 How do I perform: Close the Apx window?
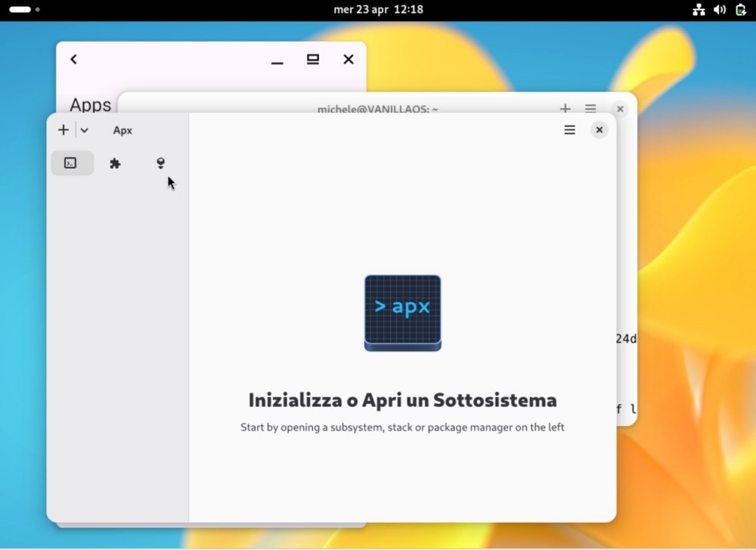tap(600, 130)
